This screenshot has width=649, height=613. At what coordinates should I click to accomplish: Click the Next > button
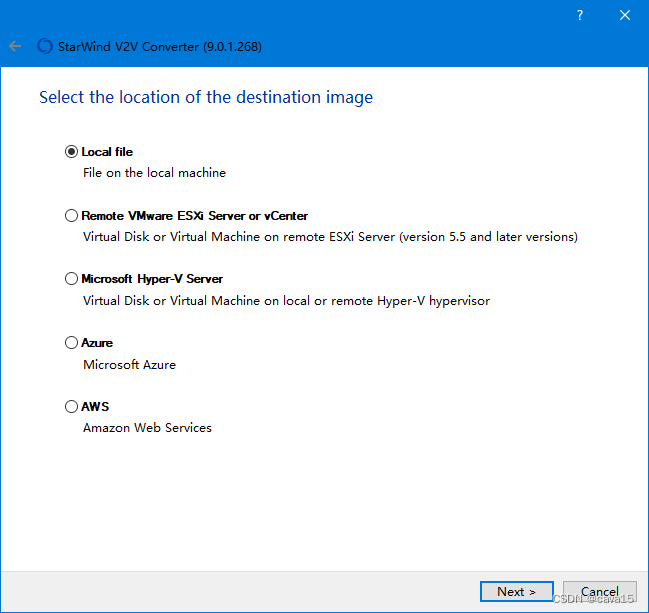point(517,591)
